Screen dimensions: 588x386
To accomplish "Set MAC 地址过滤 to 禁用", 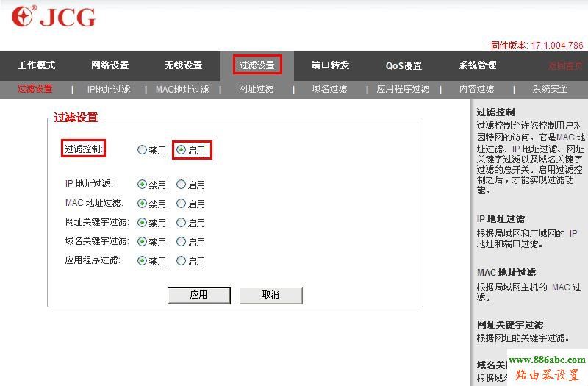I will (142, 204).
